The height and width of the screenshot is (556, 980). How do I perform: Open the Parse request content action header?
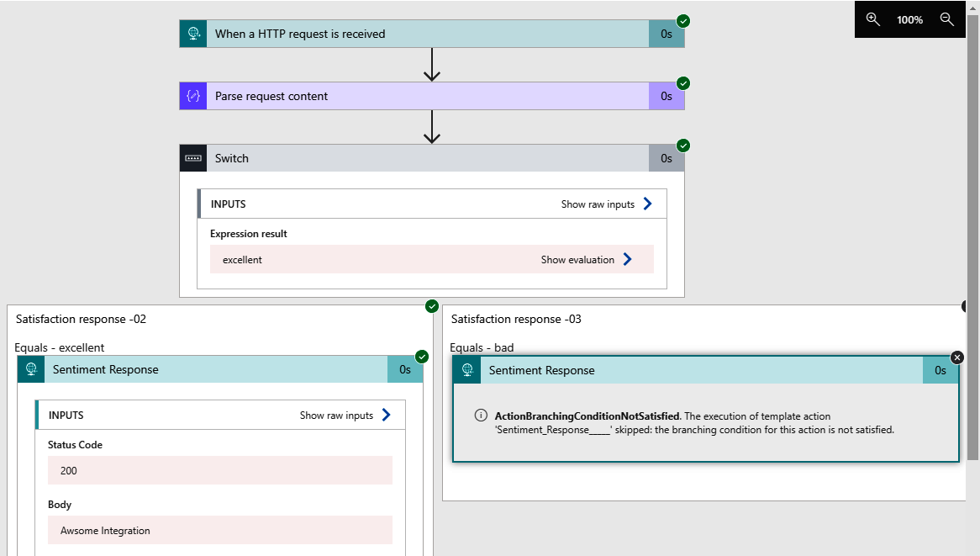(432, 97)
